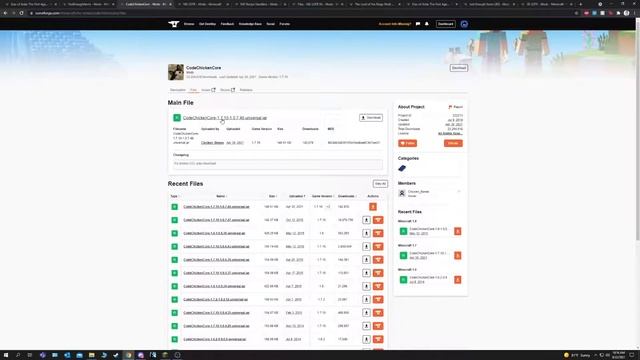
Task: Click the orange Follow button
Action: point(407,143)
